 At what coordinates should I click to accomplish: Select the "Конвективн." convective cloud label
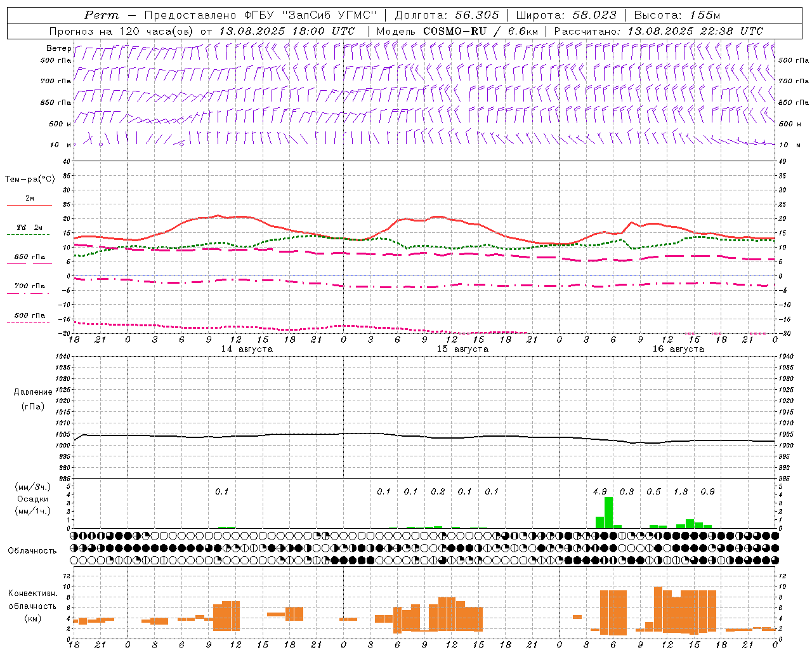coord(33,594)
